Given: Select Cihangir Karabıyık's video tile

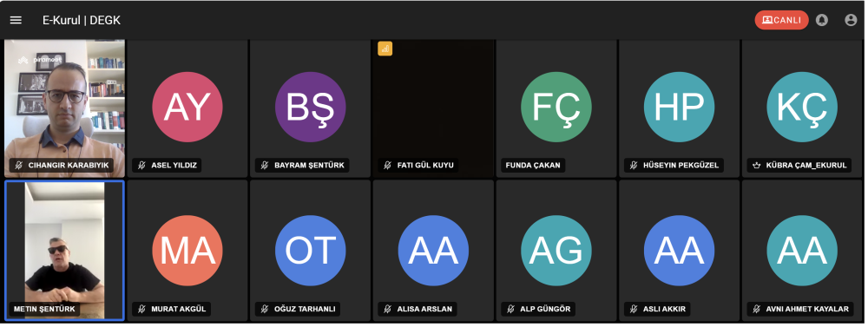Looking at the screenshot, I should coord(64,108).
